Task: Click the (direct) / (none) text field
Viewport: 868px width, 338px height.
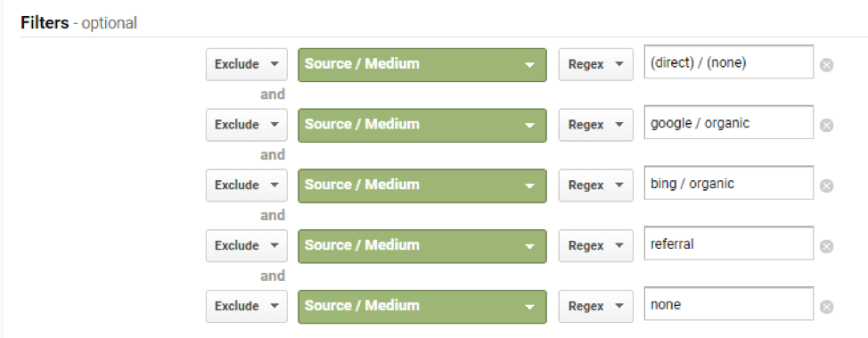Action: click(x=728, y=62)
